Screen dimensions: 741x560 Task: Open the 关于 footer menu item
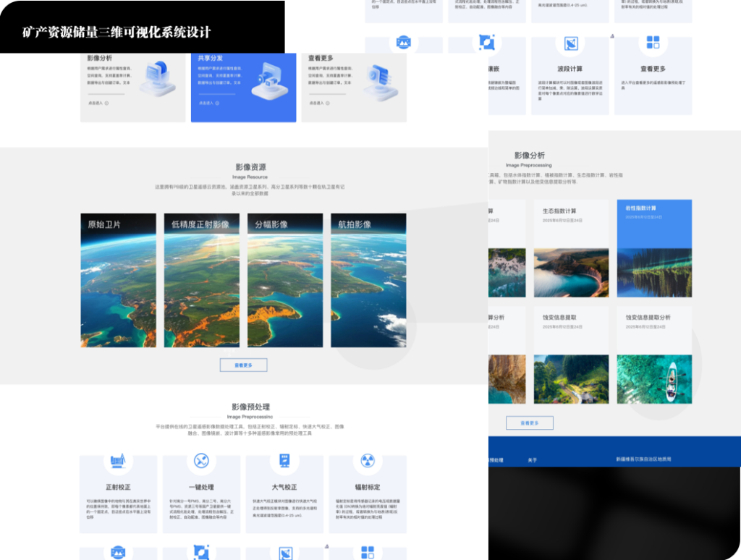pyautogui.click(x=532, y=459)
